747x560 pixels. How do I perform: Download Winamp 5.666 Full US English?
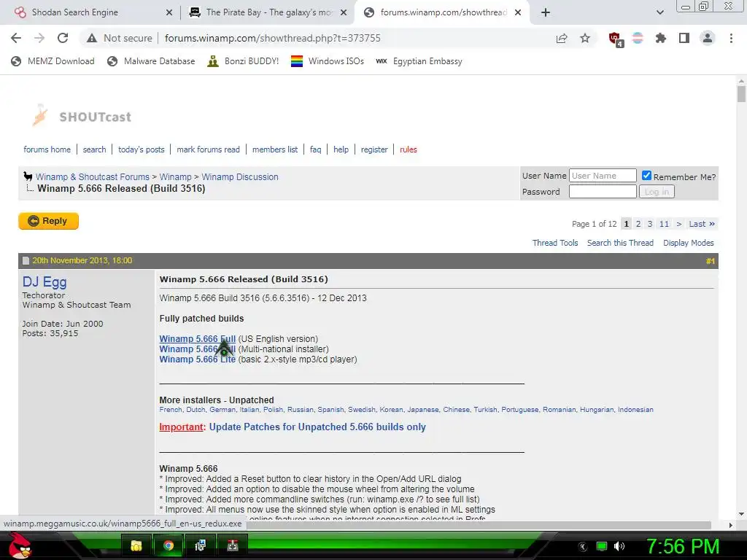197,339
